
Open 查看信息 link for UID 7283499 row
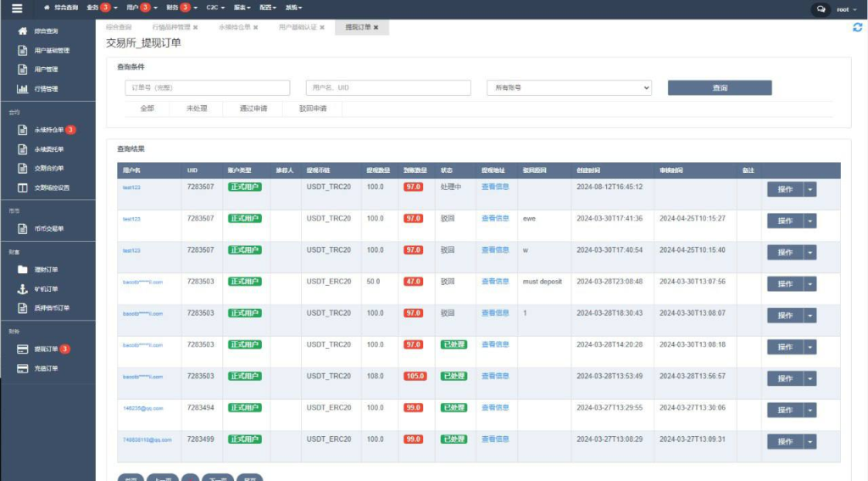[495, 439]
